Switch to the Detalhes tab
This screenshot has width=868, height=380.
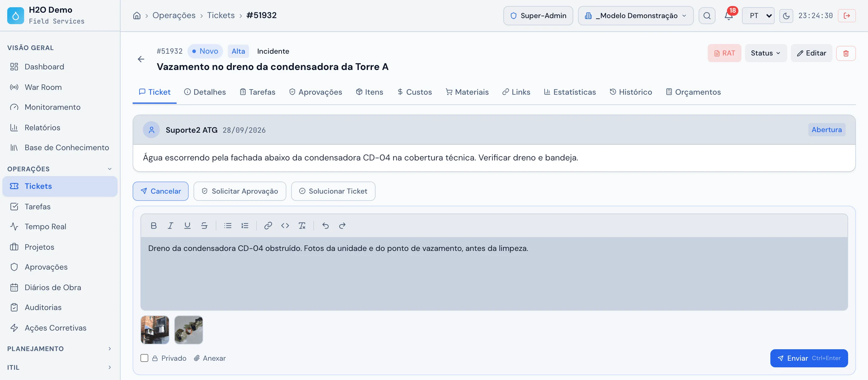[205, 92]
